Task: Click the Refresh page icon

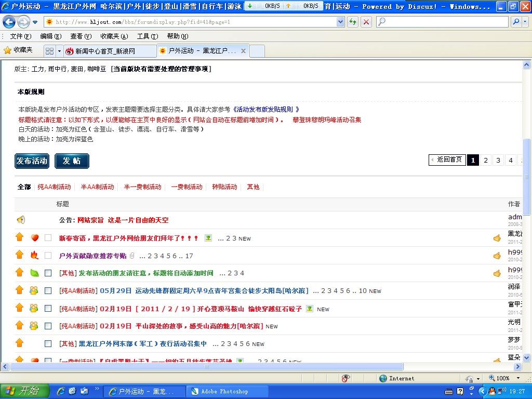Action: click(x=353, y=22)
